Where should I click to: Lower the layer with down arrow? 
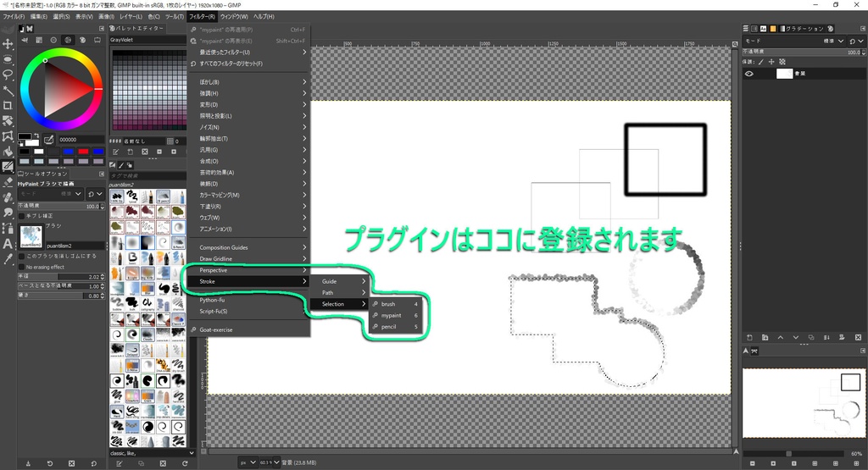point(796,337)
